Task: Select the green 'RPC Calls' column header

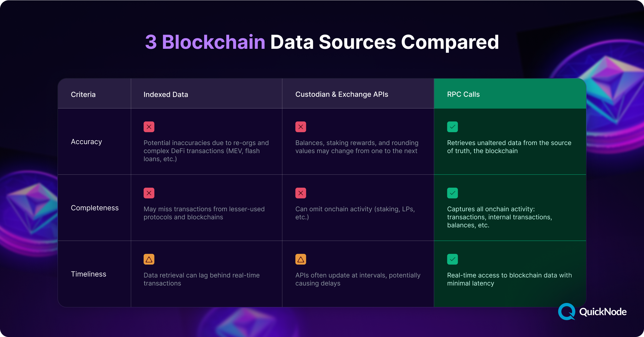Action: (x=463, y=94)
